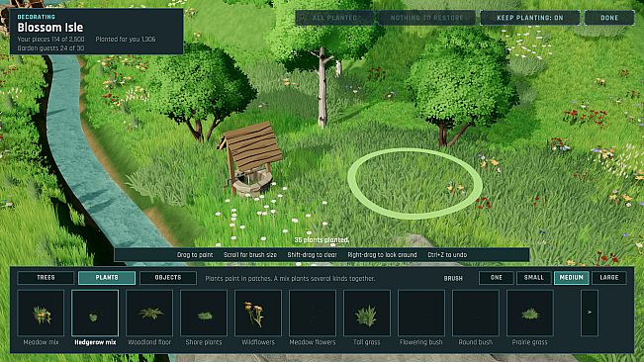Click the 'Ctrl+Z to undo' hint

tap(447, 255)
